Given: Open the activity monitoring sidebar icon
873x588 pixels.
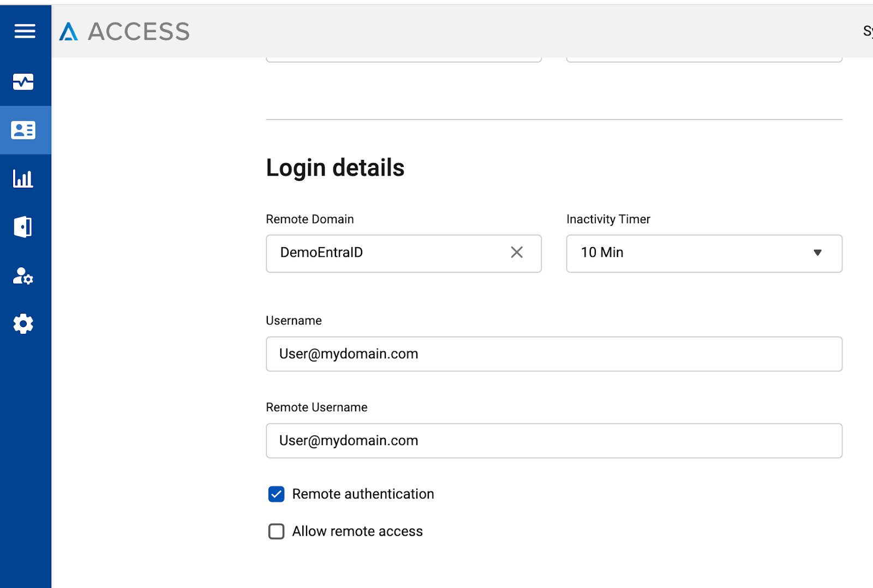Looking at the screenshot, I should (24, 82).
